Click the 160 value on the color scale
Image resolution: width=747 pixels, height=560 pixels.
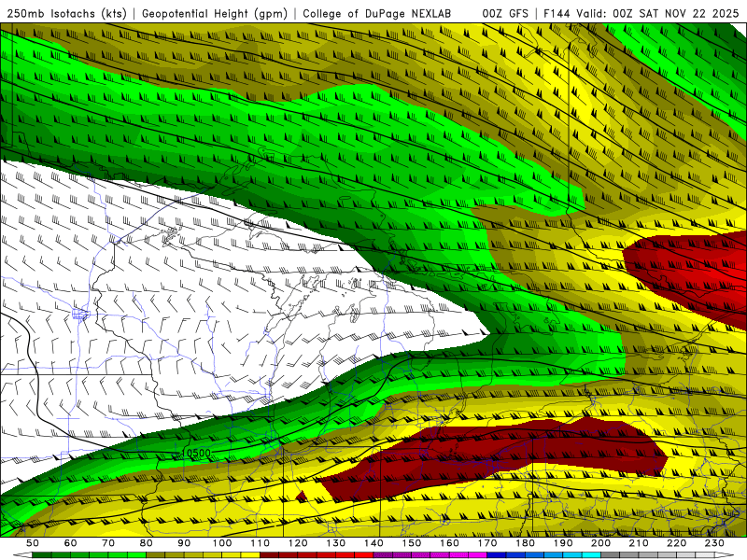(x=449, y=543)
